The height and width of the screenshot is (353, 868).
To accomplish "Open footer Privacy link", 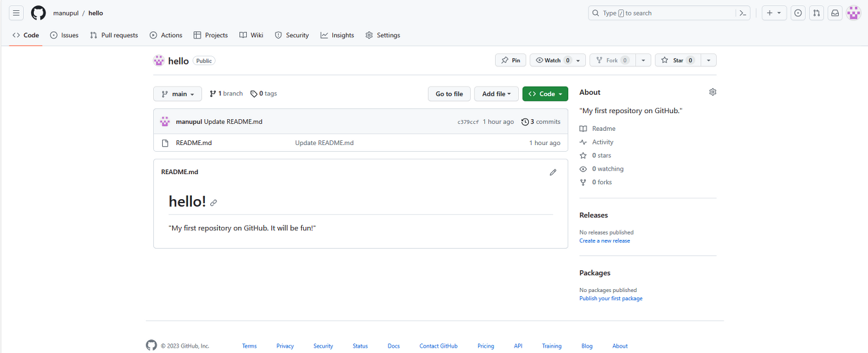I will (x=285, y=346).
